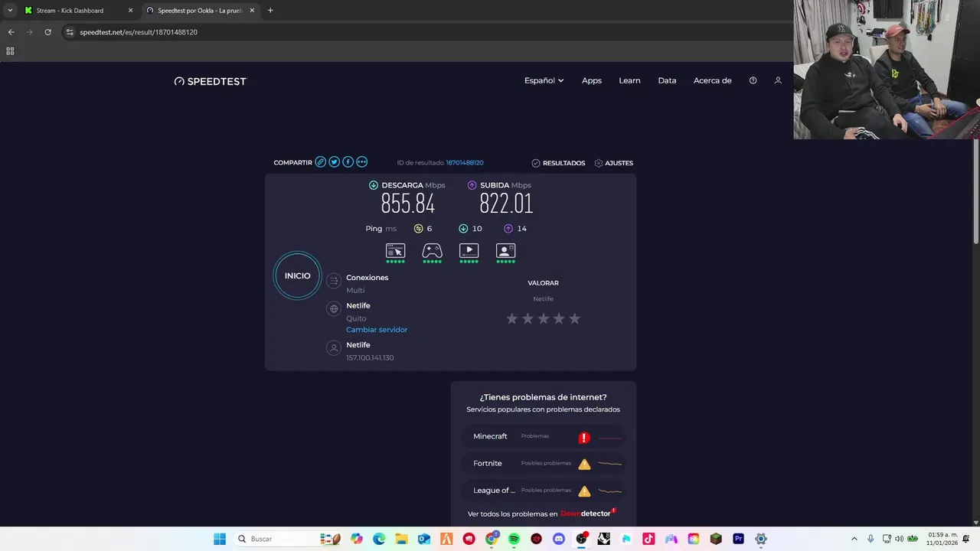Open Spotify from the taskbar
The width and height of the screenshot is (980, 551).
(x=514, y=539)
